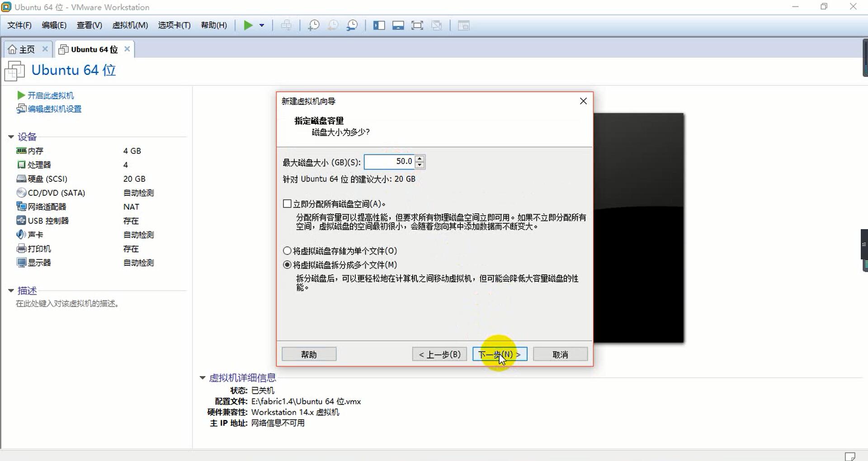Toggle the library sidebar icon
Screen dimensions: 868x461
click(x=379, y=25)
